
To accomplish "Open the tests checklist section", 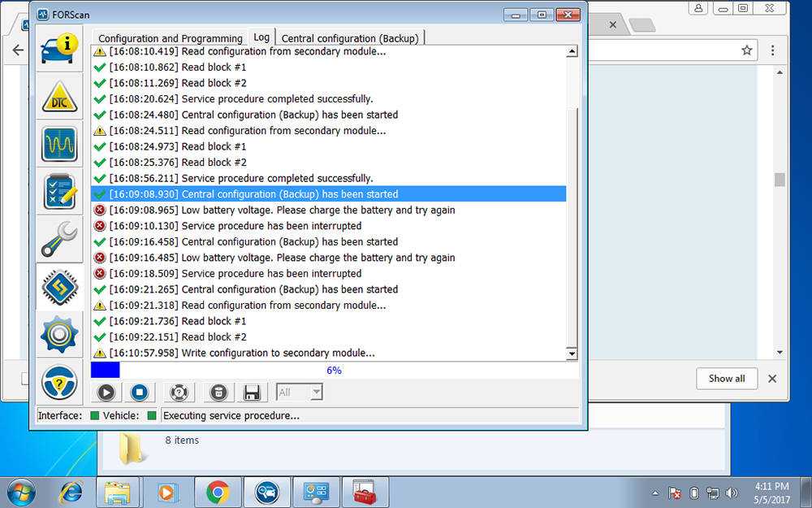I will click(x=59, y=193).
